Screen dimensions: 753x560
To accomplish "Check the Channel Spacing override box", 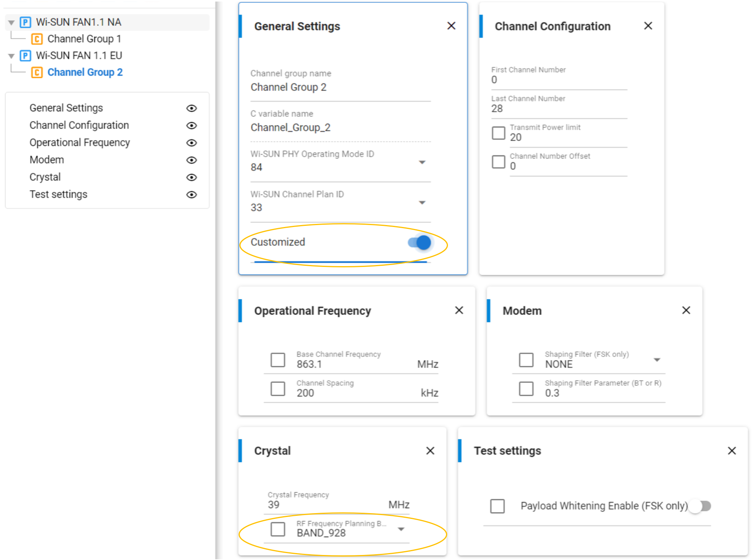I will coord(278,389).
